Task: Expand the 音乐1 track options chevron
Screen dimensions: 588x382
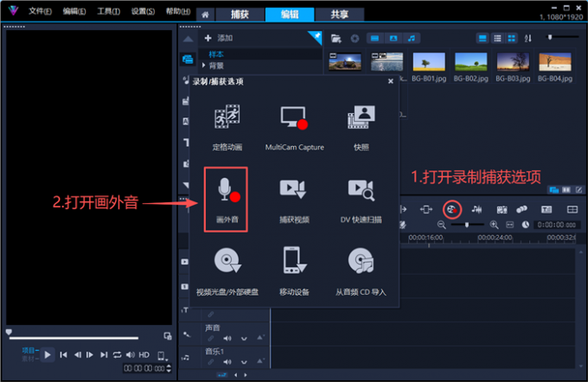Action: click(244, 362)
